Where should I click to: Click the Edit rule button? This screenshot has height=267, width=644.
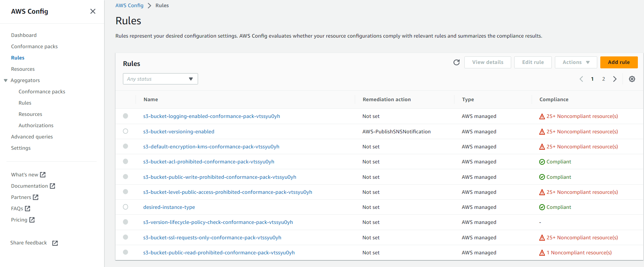pyautogui.click(x=533, y=62)
